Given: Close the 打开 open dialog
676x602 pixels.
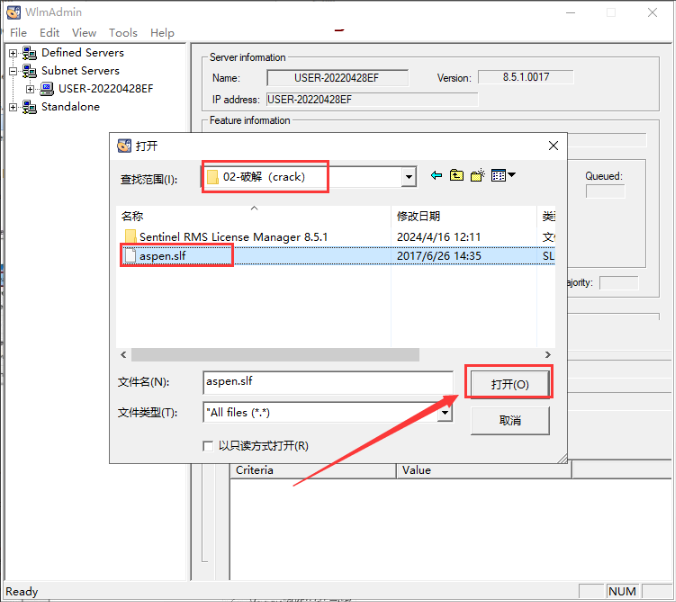Looking at the screenshot, I should click(x=553, y=146).
